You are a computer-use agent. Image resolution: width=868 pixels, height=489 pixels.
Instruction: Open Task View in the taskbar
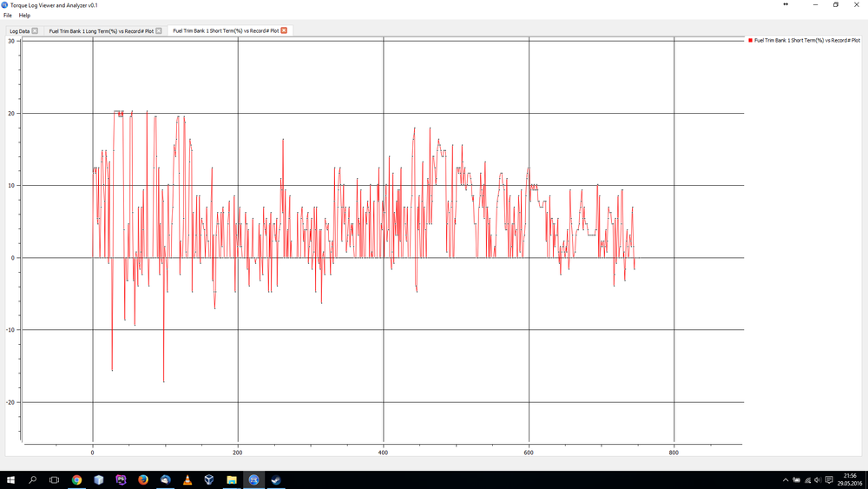click(54, 479)
